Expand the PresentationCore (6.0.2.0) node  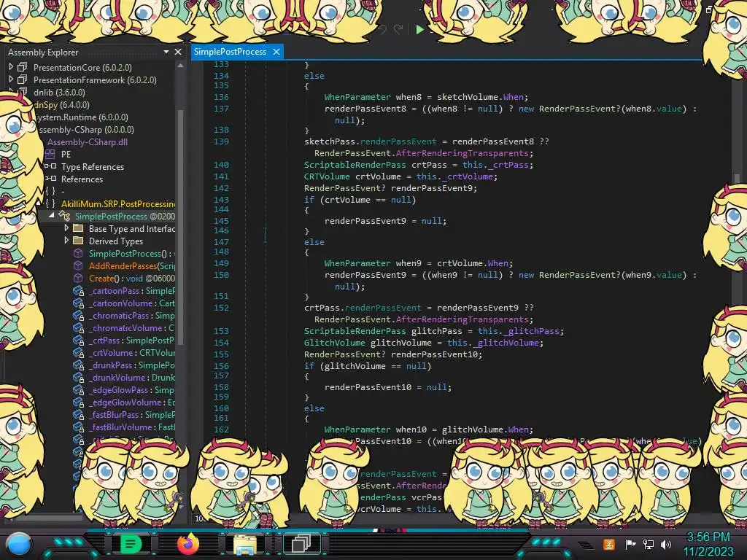pos(11,67)
